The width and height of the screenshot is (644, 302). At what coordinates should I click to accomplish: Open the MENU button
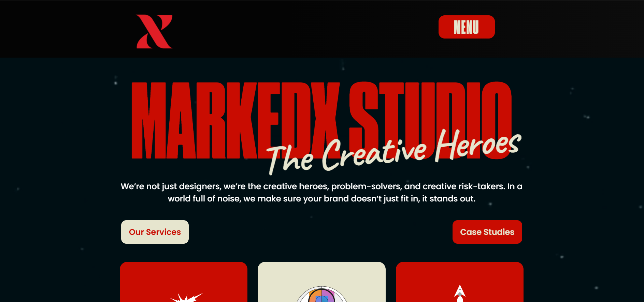click(467, 27)
